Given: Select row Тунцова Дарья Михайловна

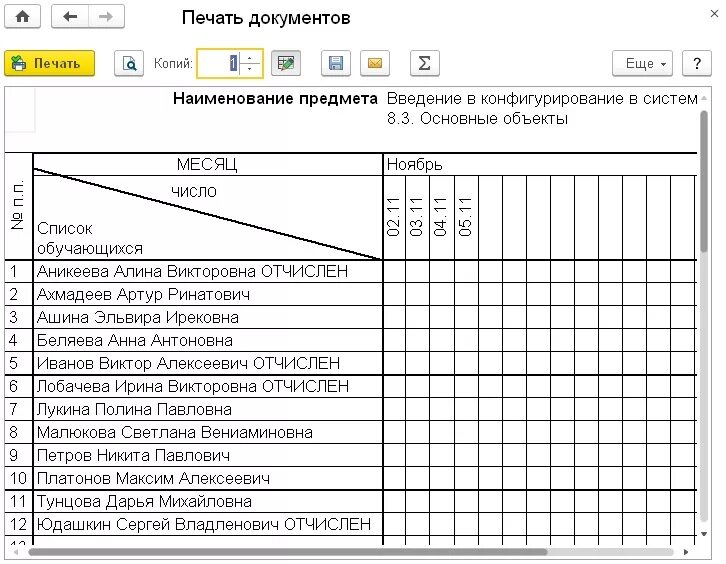Looking at the screenshot, I should 208,501.
